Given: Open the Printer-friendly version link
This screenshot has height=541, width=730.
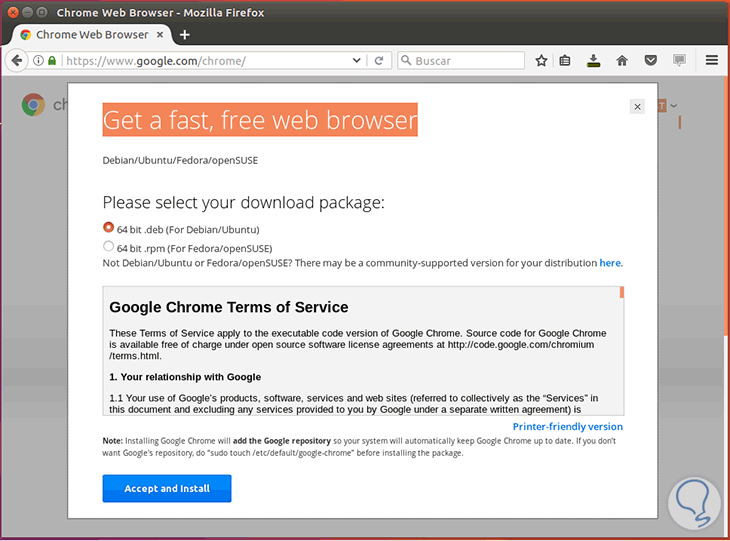Looking at the screenshot, I should point(567,427).
